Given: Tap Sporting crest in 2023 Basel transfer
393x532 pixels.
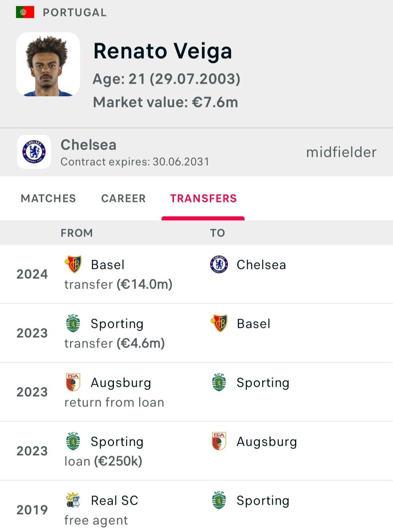Looking at the screenshot, I should point(73,323).
